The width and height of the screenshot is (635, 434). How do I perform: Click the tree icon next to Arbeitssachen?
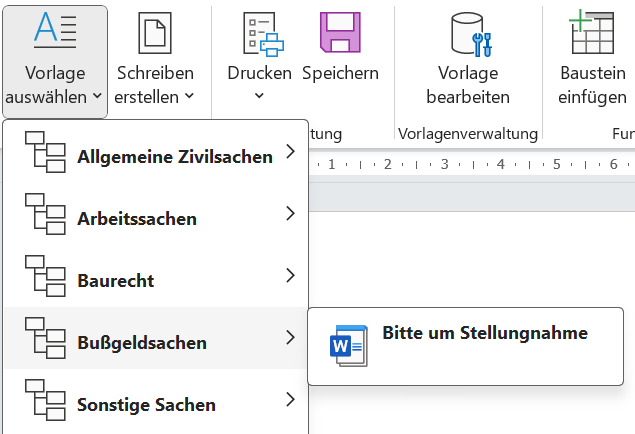click(x=44, y=217)
